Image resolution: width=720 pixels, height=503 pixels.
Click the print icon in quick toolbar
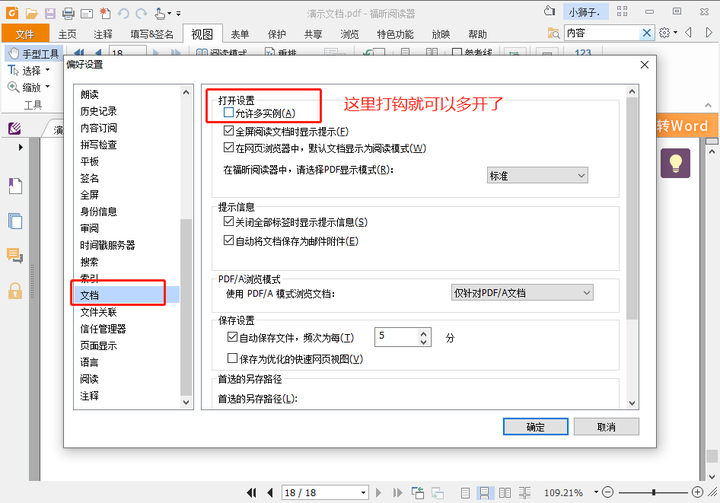point(68,13)
